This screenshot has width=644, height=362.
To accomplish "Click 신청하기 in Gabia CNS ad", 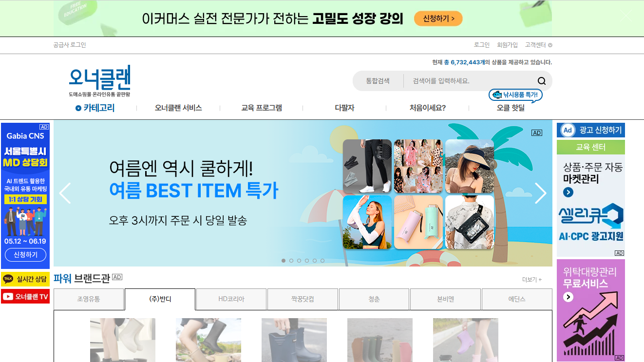I will click(x=25, y=255).
